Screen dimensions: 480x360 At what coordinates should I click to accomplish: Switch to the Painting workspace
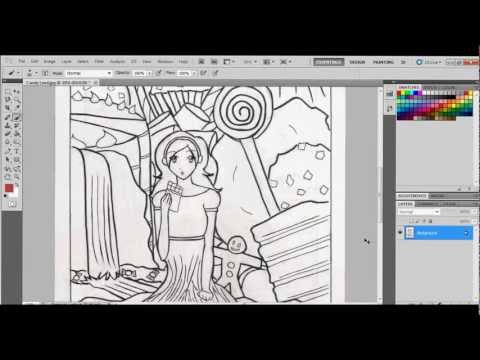tap(383, 62)
